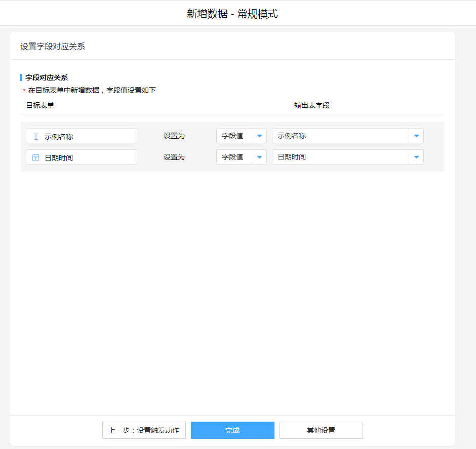The height and width of the screenshot is (449, 476).
Task: Click 字段值 type selector text in 日期时间 row
Action: [x=234, y=157]
